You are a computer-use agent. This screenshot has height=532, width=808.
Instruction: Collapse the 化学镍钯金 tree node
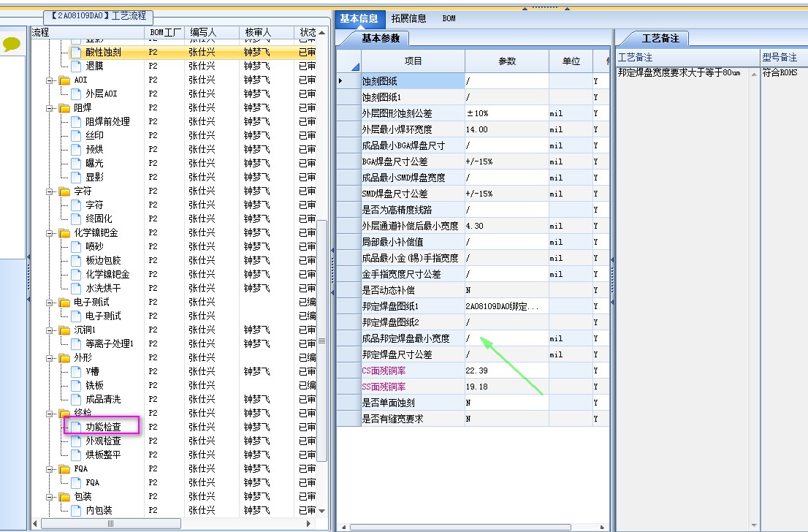click(x=50, y=233)
